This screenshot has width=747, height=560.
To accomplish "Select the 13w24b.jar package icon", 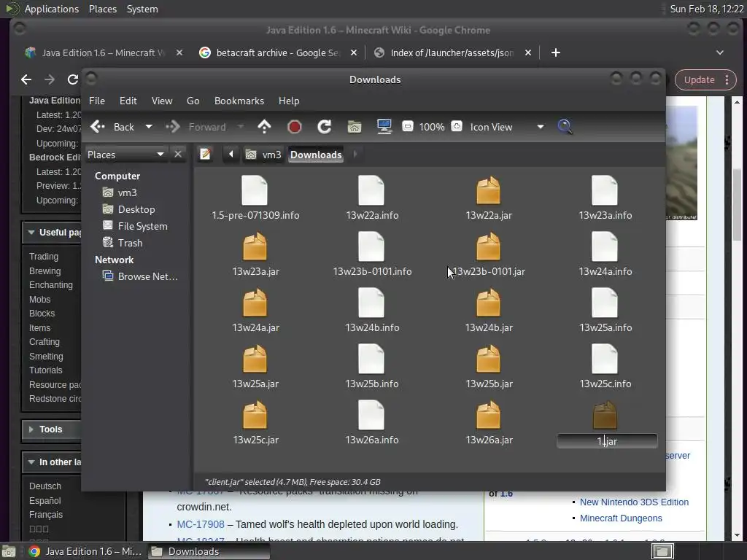I will 488,303.
